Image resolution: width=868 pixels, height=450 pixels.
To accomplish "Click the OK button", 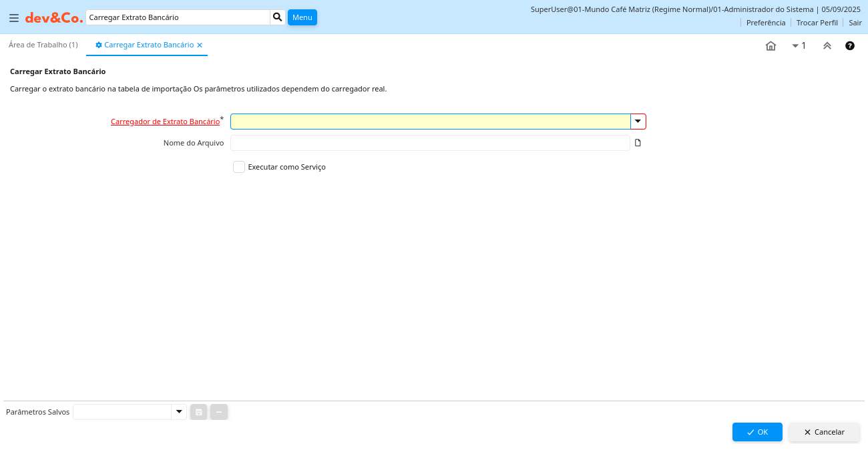I will pos(757,432).
